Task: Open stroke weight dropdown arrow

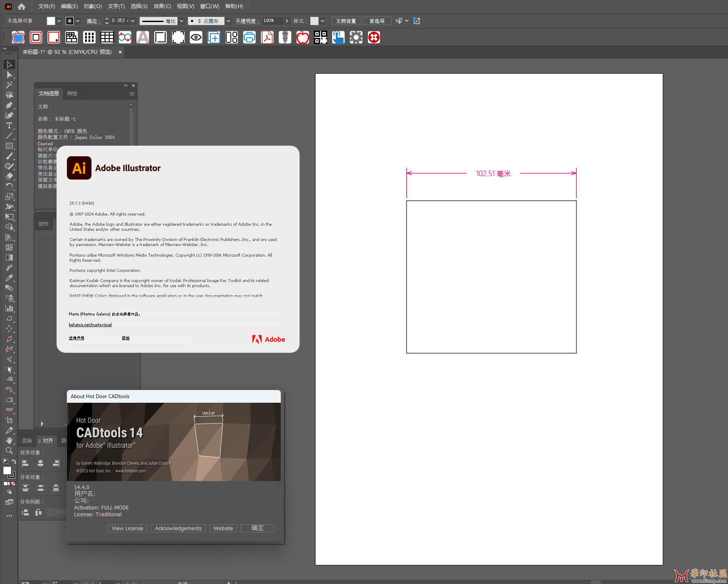Action: (133, 21)
